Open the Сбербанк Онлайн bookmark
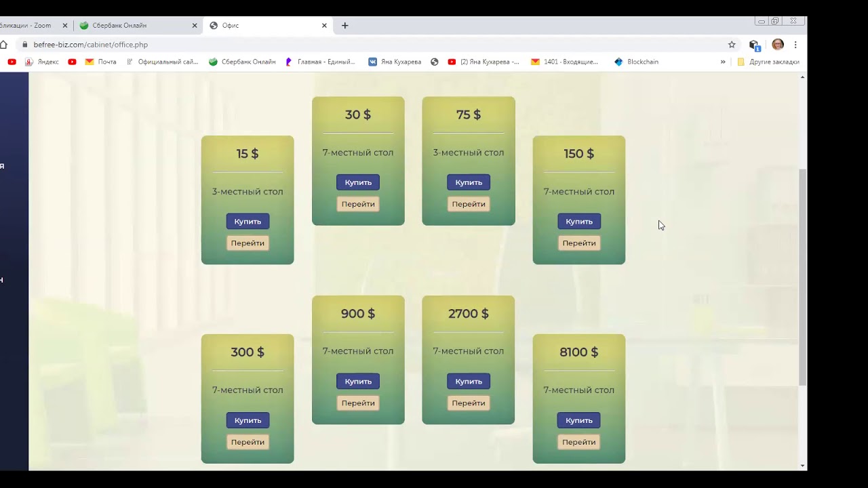 (x=242, y=62)
